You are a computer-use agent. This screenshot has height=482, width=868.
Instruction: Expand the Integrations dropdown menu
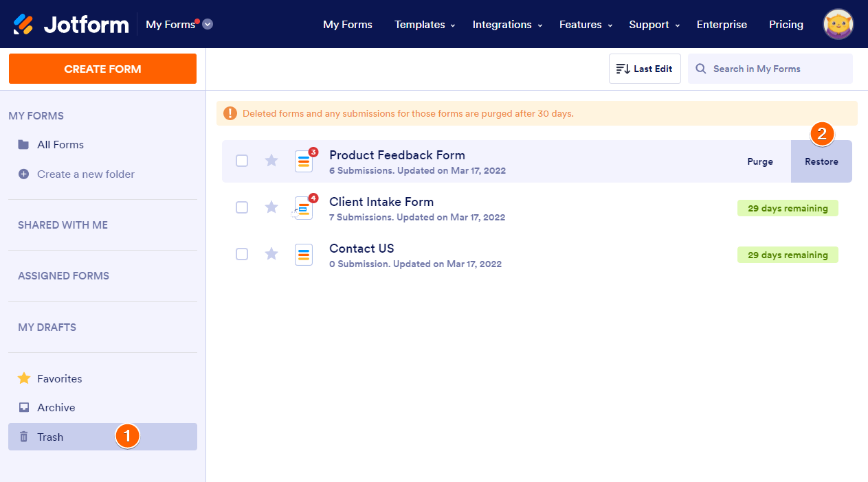[x=507, y=25]
